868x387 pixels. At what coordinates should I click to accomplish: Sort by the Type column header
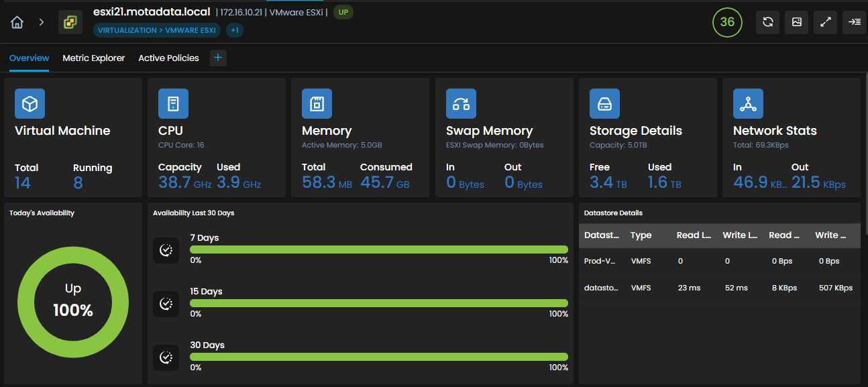coord(641,235)
